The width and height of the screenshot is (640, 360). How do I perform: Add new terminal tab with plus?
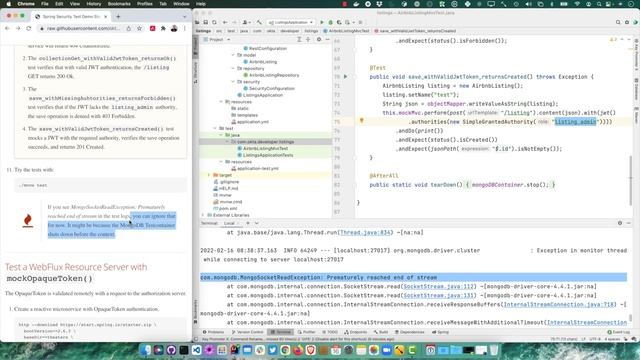tap(248, 223)
